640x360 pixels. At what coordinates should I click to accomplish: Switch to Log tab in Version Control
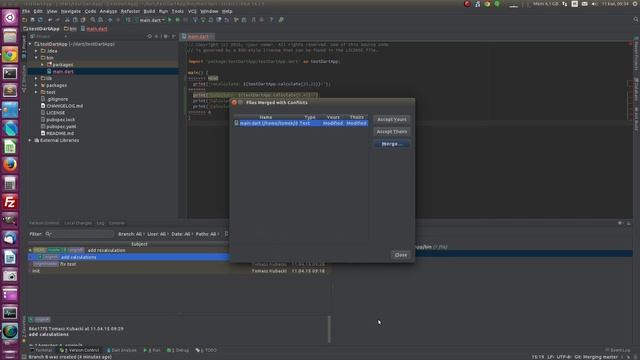click(x=100, y=223)
